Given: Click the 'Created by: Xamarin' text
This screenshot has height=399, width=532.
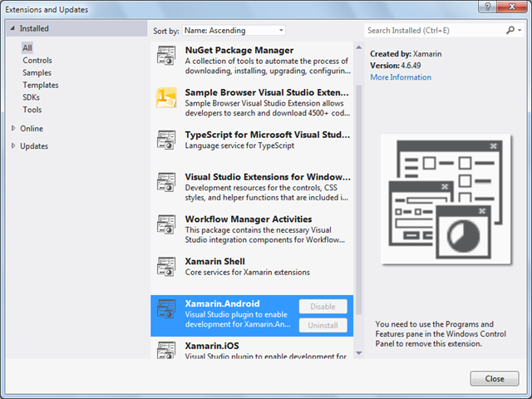Looking at the screenshot, I should point(406,53).
